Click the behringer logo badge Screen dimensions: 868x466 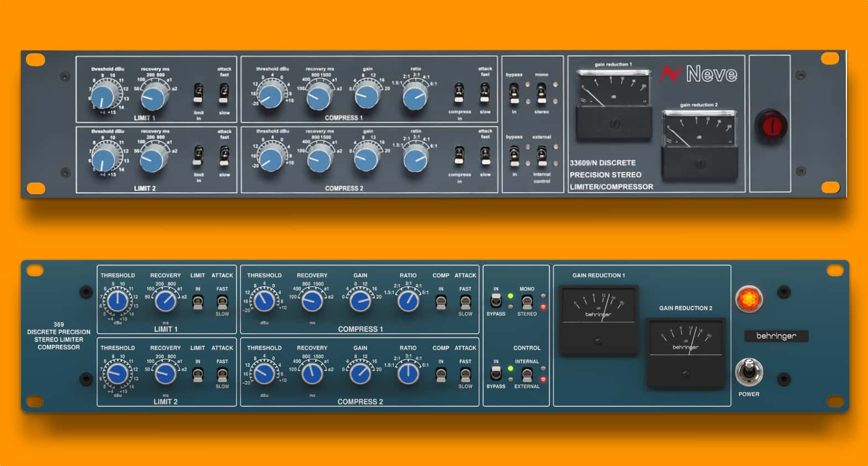776,336
